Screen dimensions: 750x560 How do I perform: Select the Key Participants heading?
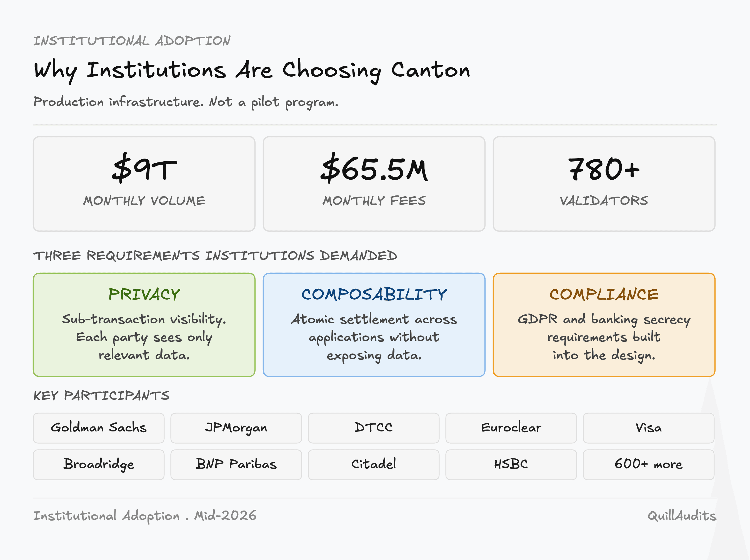pyautogui.click(x=101, y=395)
